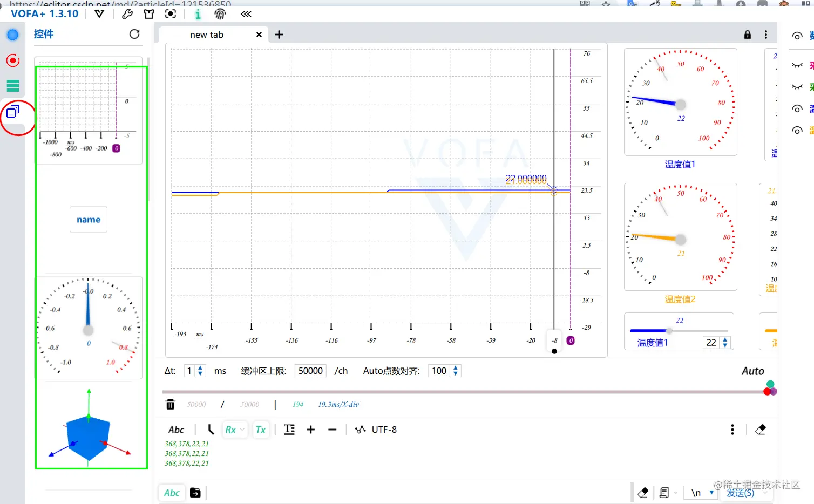Adjust the Auto点数对齐 stepper arrows
Image resolution: width=814 pixels, height=504 pixels.
[456, 371]
